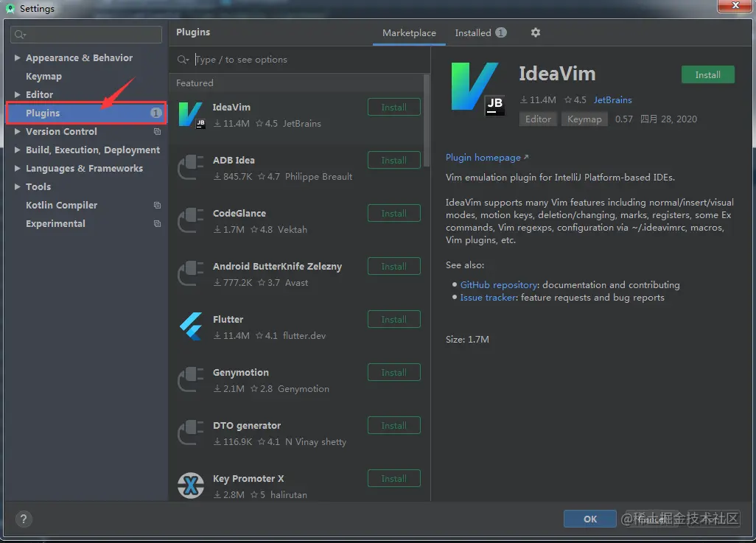Select ADB Idea plugin name
The width and height of the screenshot is (756, 543).
tap(234, 160)
